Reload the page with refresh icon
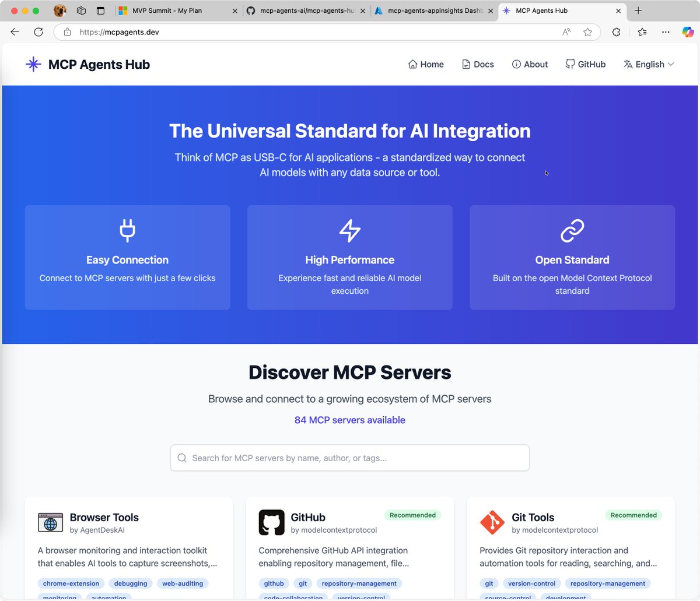The image size is (700, 601). click(x=38, y=32)
